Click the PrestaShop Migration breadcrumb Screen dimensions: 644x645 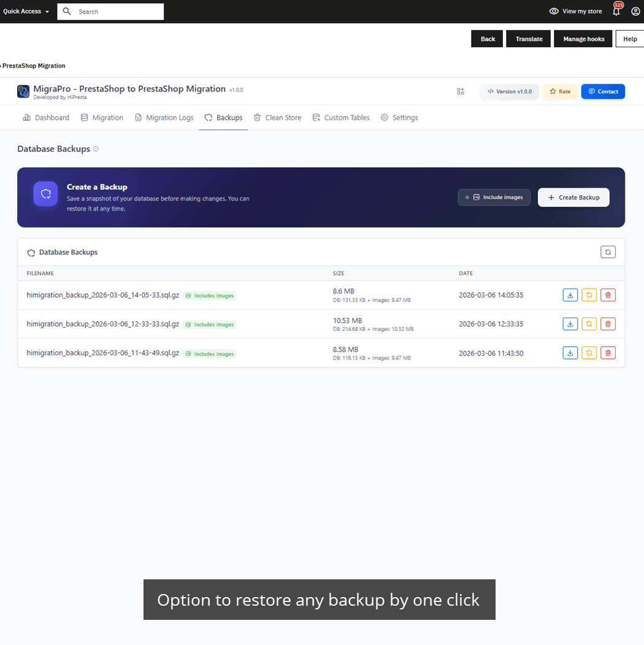click(x=34, y=66)
